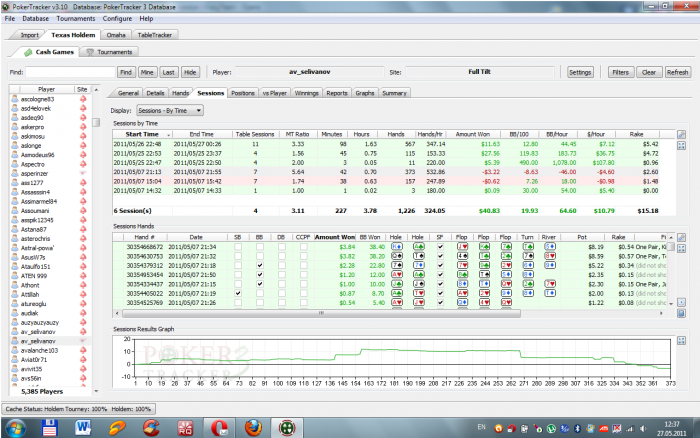
Task: Open the Display Sessions - By Time dropdown
Action: 170,110
